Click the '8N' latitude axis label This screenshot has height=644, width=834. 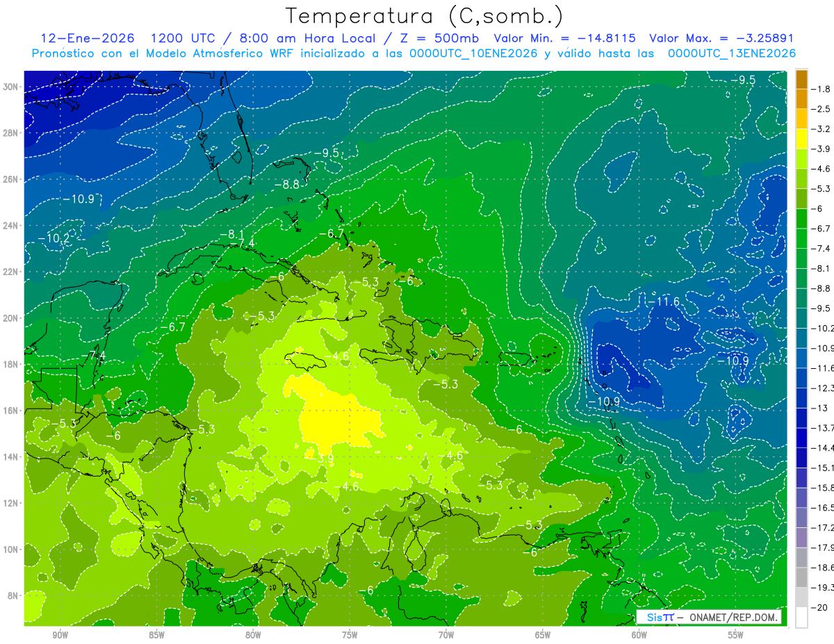14,595
